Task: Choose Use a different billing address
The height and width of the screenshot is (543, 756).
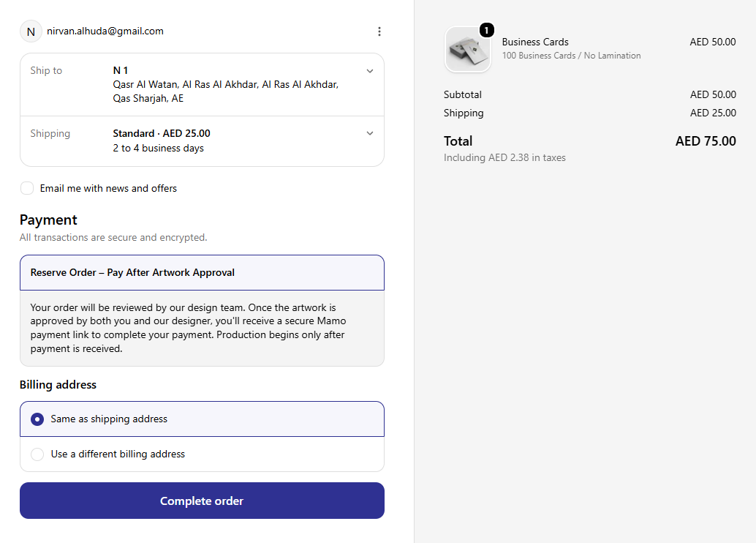Action: pos(37,454)
